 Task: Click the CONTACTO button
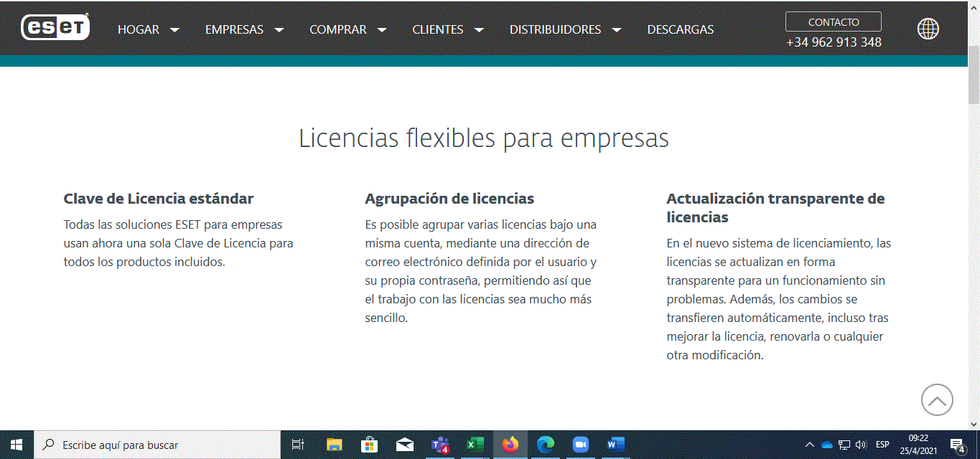(834, 22)
